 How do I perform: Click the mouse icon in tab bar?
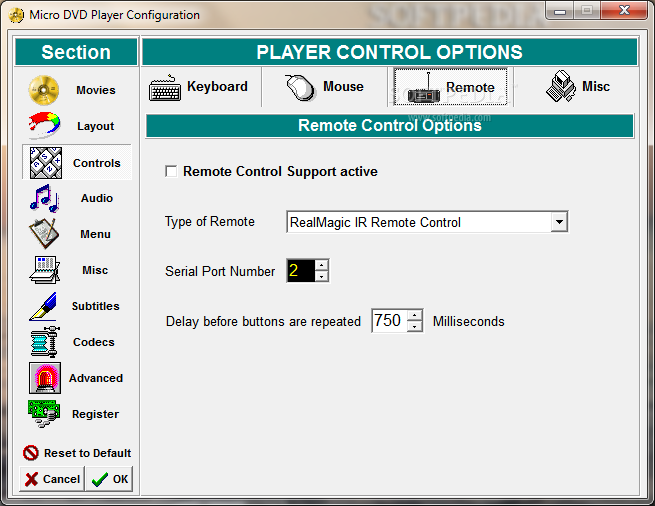point(300,87)
